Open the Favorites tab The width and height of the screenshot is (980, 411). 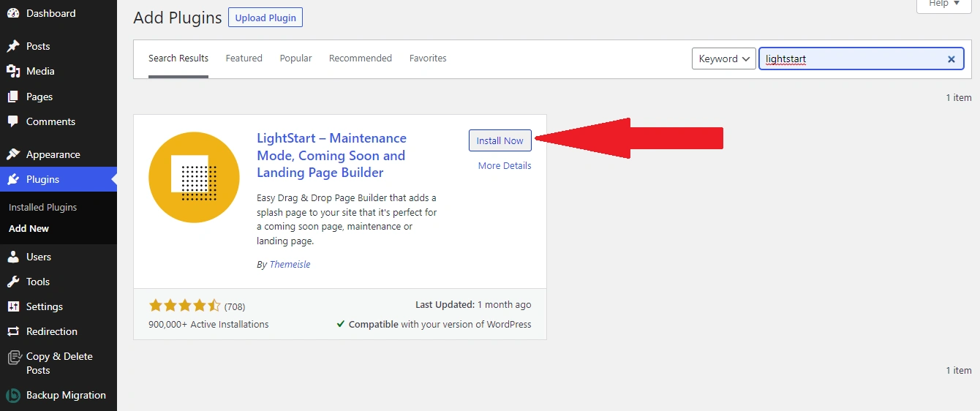pyautogui.click(x=428, y=59)
